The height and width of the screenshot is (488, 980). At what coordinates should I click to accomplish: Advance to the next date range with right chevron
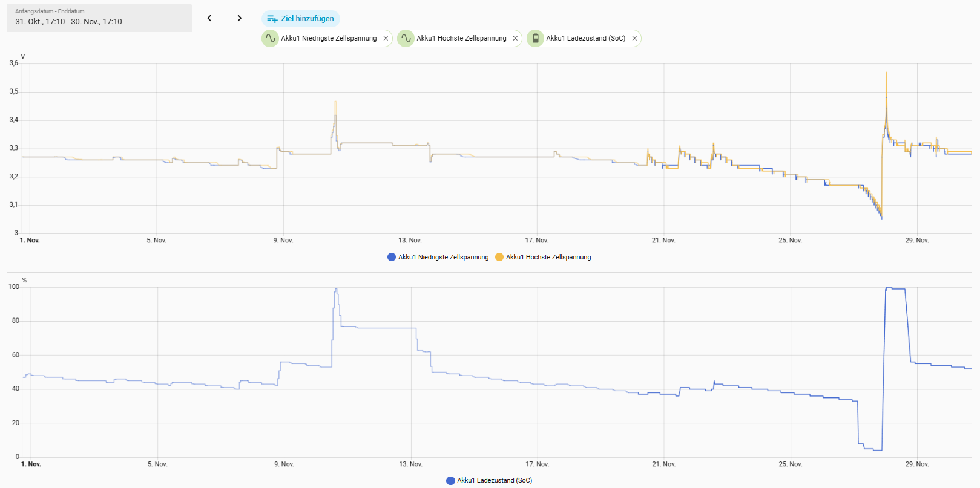pos(240,18)
